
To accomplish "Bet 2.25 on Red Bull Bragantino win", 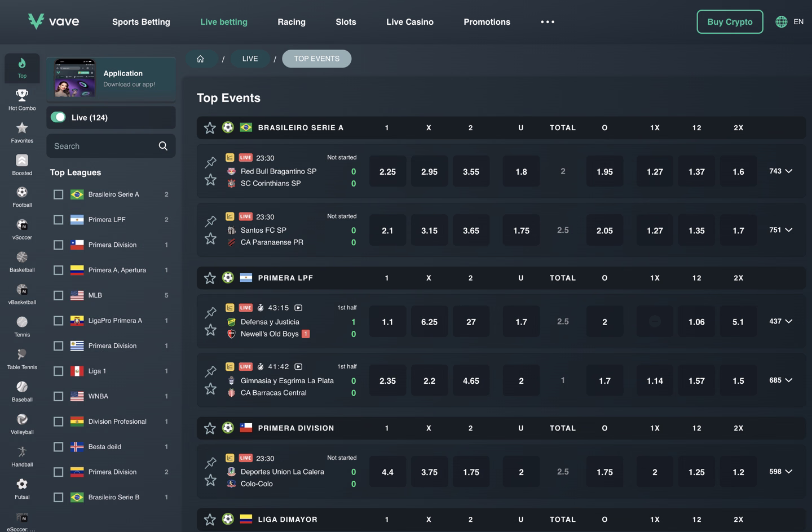I will click(387, 171).
